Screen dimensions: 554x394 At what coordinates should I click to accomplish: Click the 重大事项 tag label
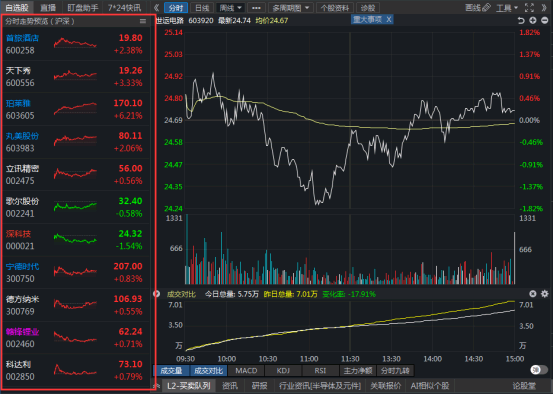point(367,19)
